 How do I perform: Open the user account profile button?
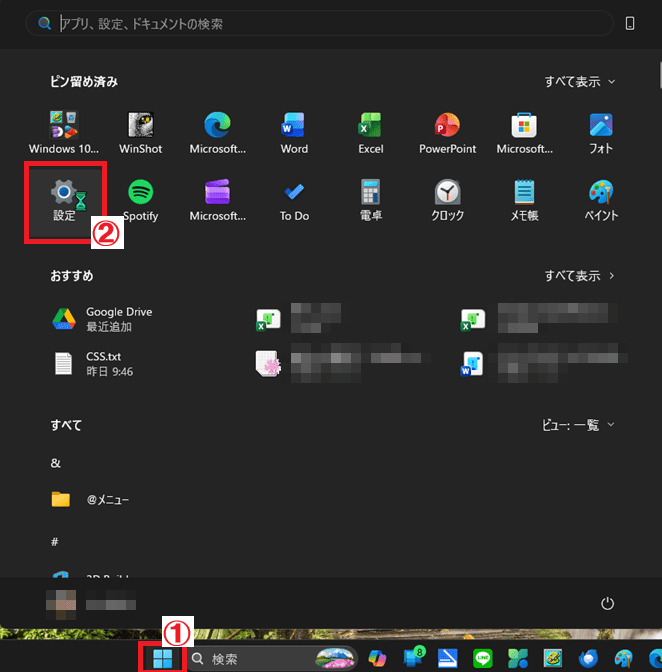pyautogui.click(x=91, y=604)
